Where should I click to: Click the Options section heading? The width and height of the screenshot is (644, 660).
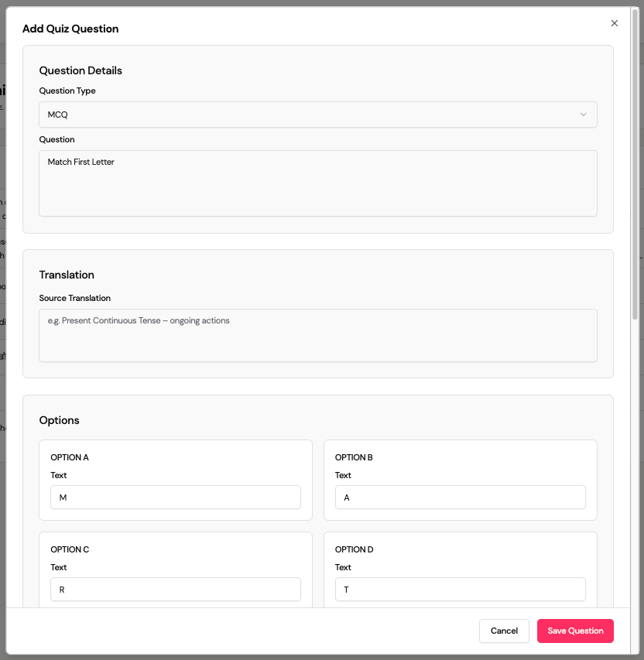(60, 420)
